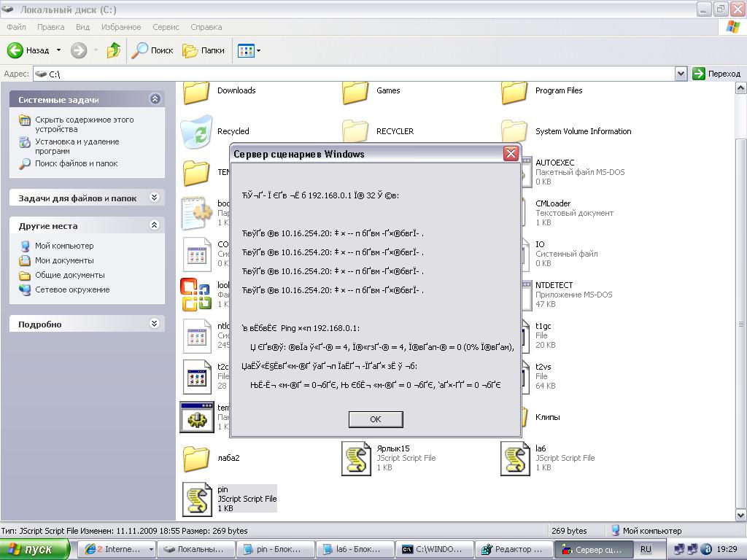
Task: Click the пуск Start button
Action: point(35,549)
